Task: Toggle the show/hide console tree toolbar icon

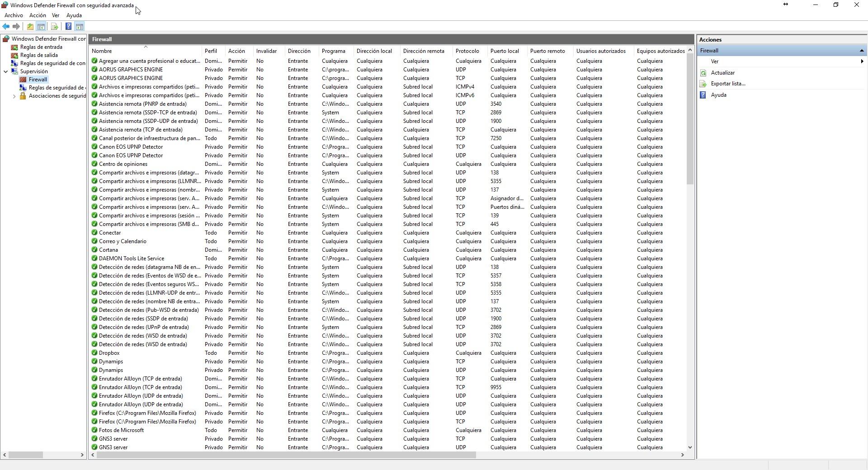Action: [x=41, y=27]
